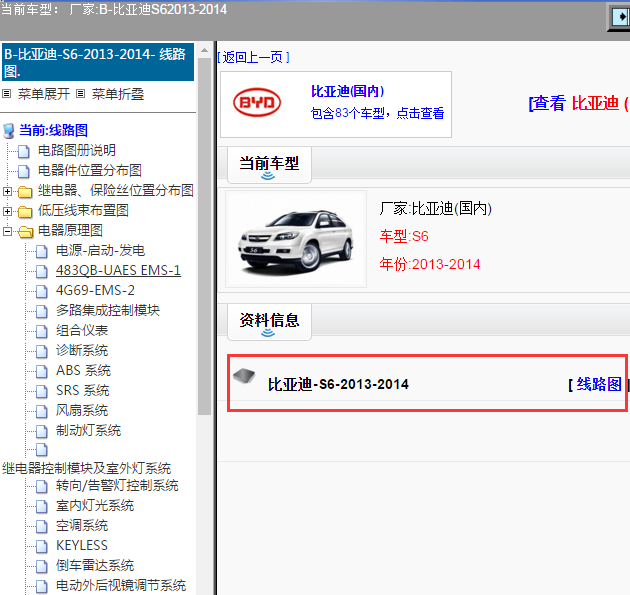Click the document icon beside 电路图册说明

point(24,151)
